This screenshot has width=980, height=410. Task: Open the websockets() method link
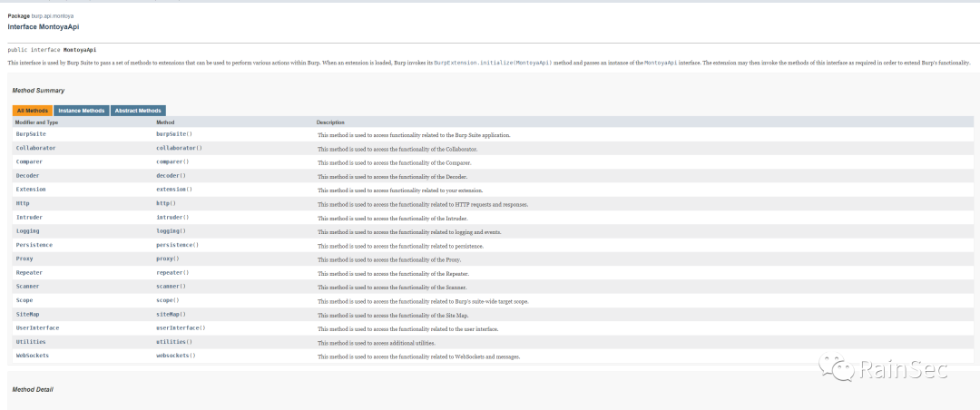[176, 356]
